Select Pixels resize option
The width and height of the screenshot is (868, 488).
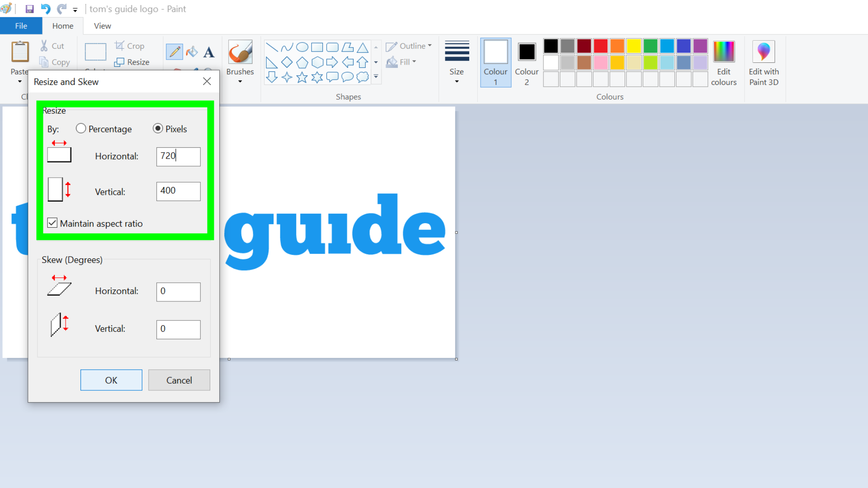[157, 129]
